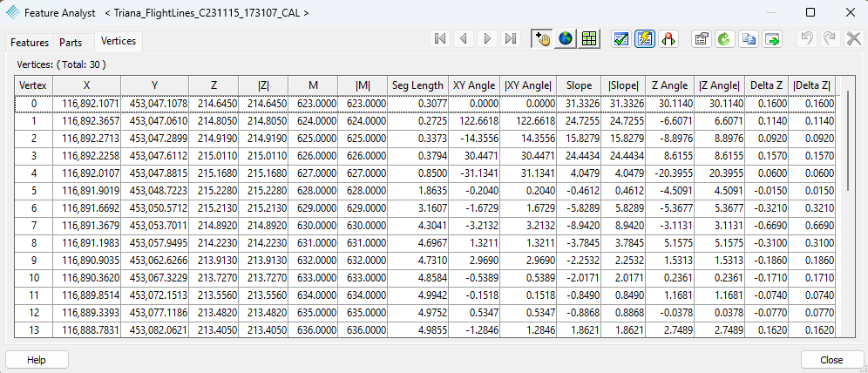
Task: Click the blue checkmark list icon
Action: click(x=621, y=38)
